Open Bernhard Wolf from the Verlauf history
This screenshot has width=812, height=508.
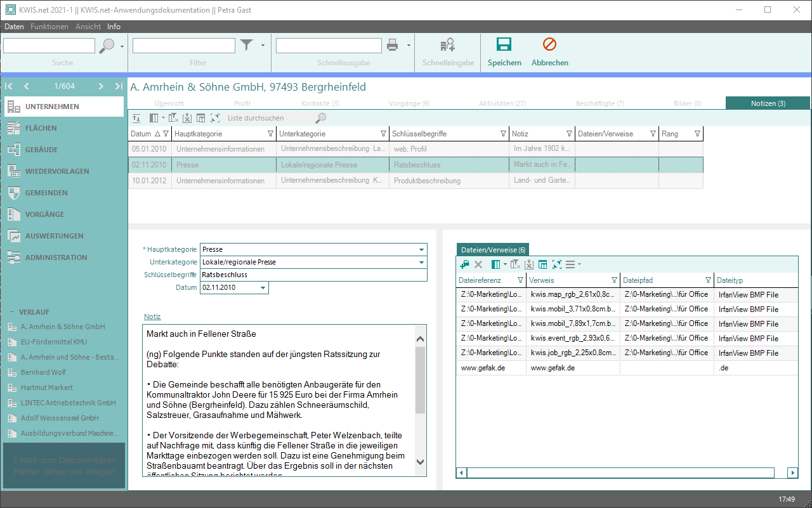pyautogui.click(x=43, y=372)
